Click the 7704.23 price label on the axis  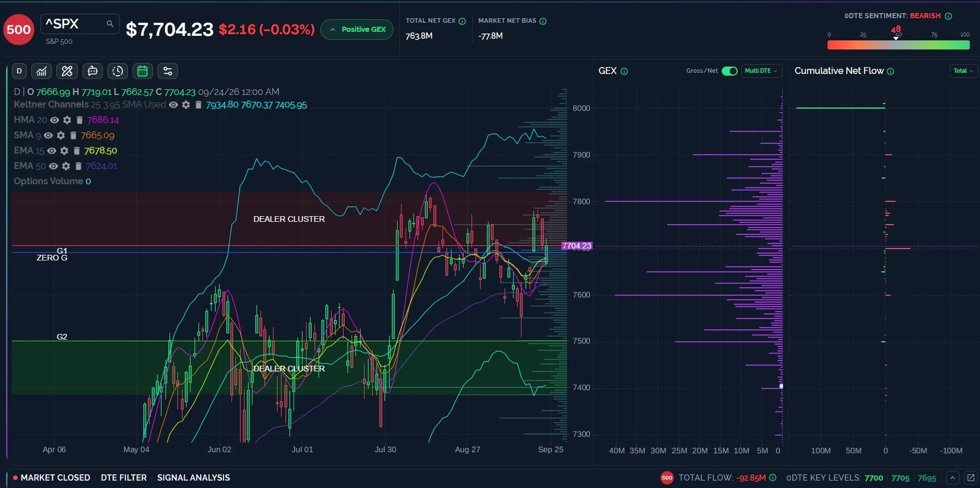click(577, 246)
